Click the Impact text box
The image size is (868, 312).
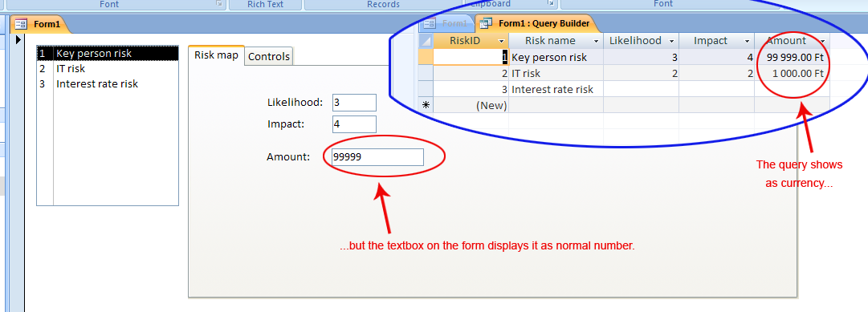click(354, 124)
